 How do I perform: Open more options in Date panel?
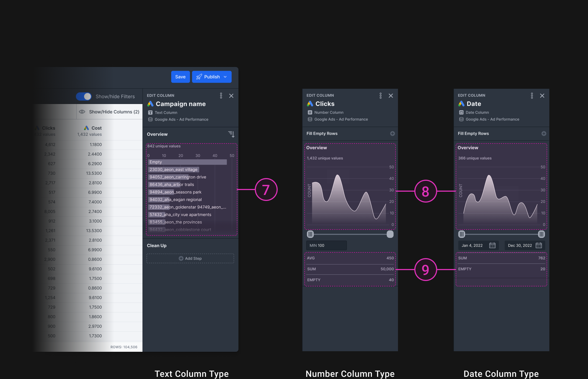[x=532, y=96]
